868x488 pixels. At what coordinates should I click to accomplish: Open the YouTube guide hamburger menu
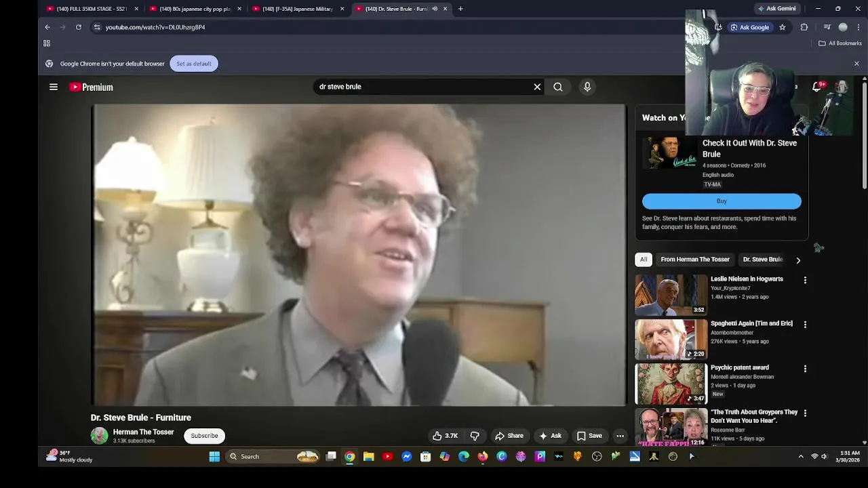pos(54,87)
